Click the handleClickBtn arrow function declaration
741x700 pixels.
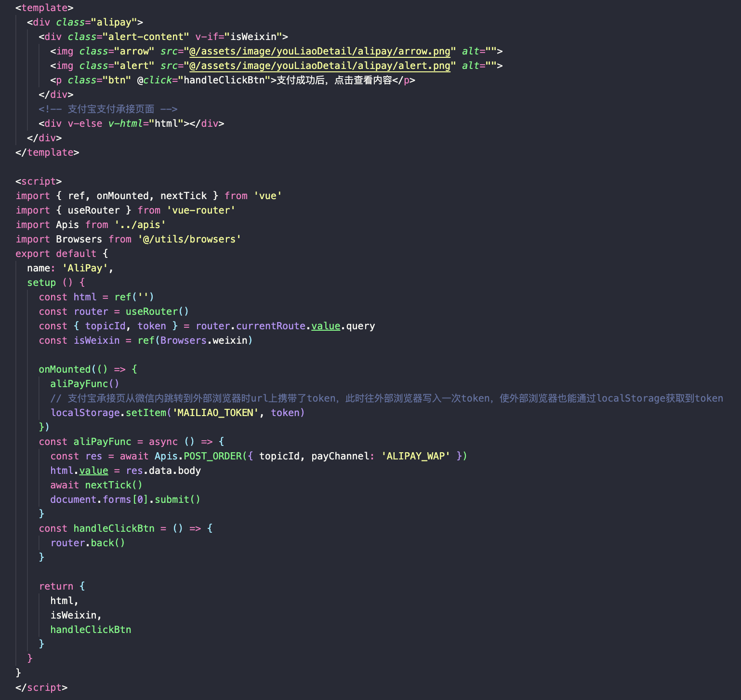(126, 528)
